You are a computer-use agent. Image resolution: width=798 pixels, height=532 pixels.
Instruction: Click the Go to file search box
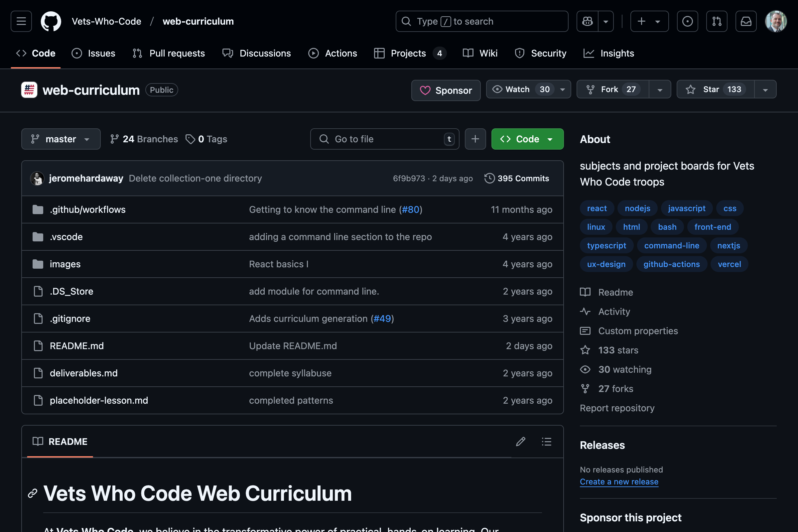pos(384,139)
